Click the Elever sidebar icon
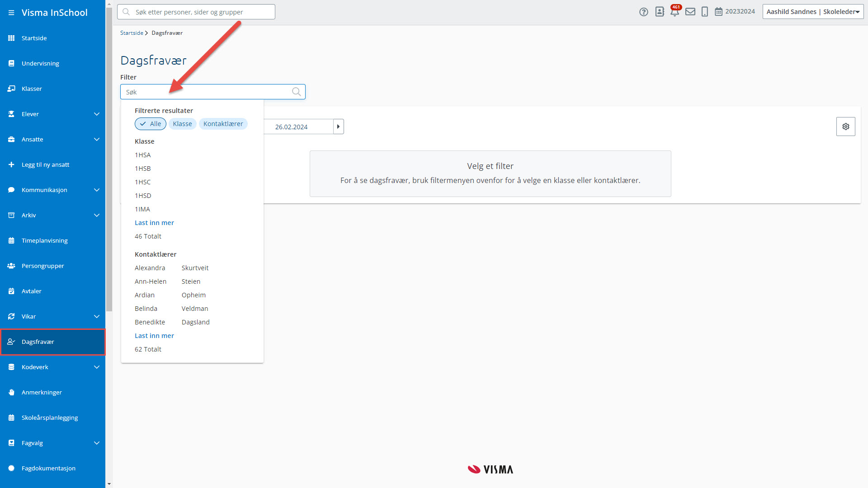The width and height of the screenshot is (868, 488). point(11,114)
